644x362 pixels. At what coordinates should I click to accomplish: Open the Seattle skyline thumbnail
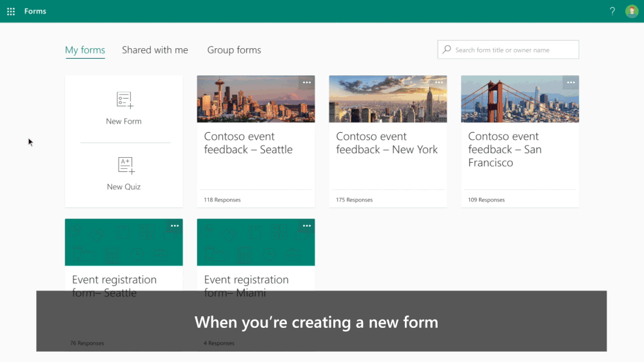[256, 99]
